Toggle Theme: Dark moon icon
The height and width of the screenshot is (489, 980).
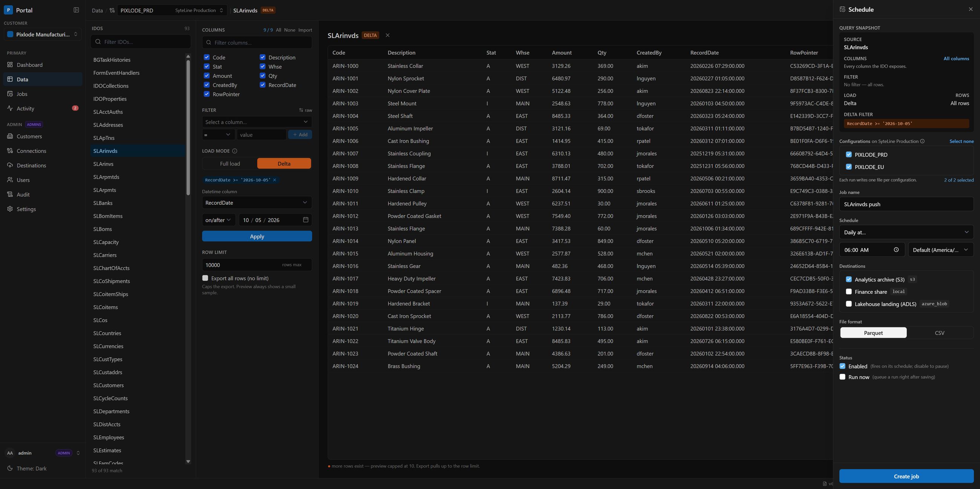tap(10, 468)
